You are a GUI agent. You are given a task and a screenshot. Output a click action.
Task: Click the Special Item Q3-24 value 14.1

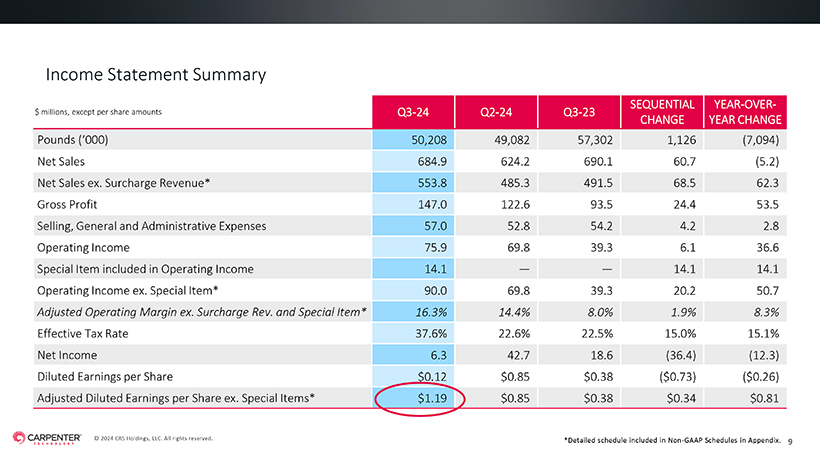coord(435,269)
